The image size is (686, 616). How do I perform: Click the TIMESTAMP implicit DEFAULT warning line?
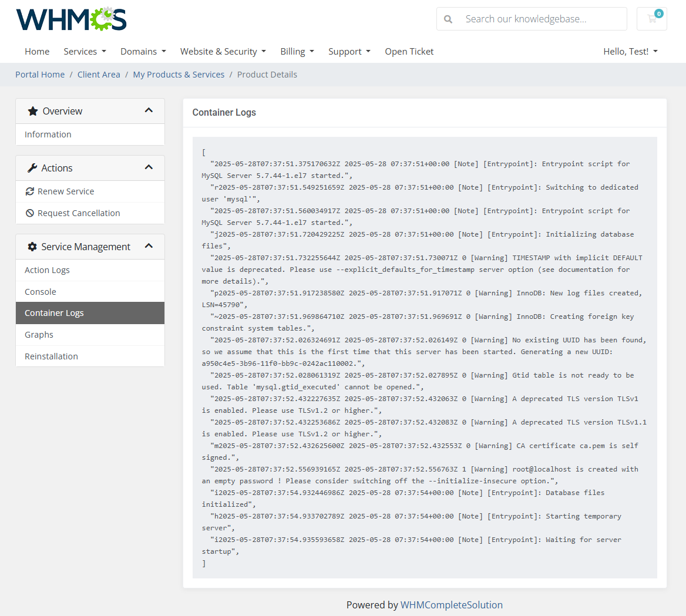(x=422, y=270)
